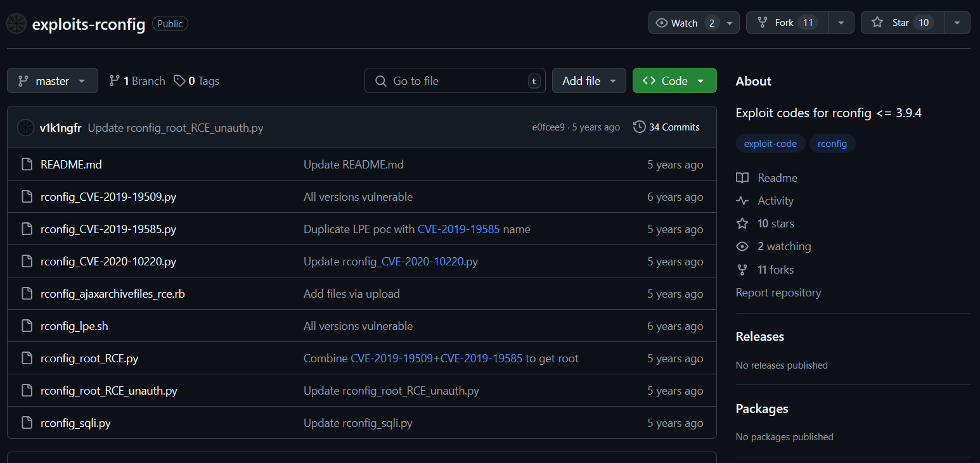Viewport: 980px width, 463px height.
Task: Open the Releases heading link
Action: [760, 336]
